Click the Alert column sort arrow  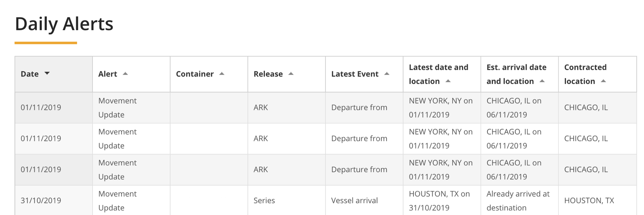tap(125, 74)
